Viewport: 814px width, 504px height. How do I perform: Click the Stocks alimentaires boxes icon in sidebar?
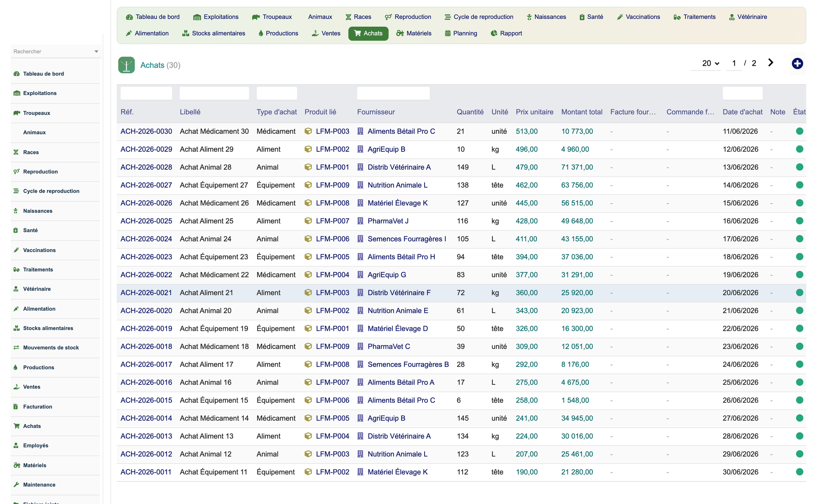click(x=17, y=328)
